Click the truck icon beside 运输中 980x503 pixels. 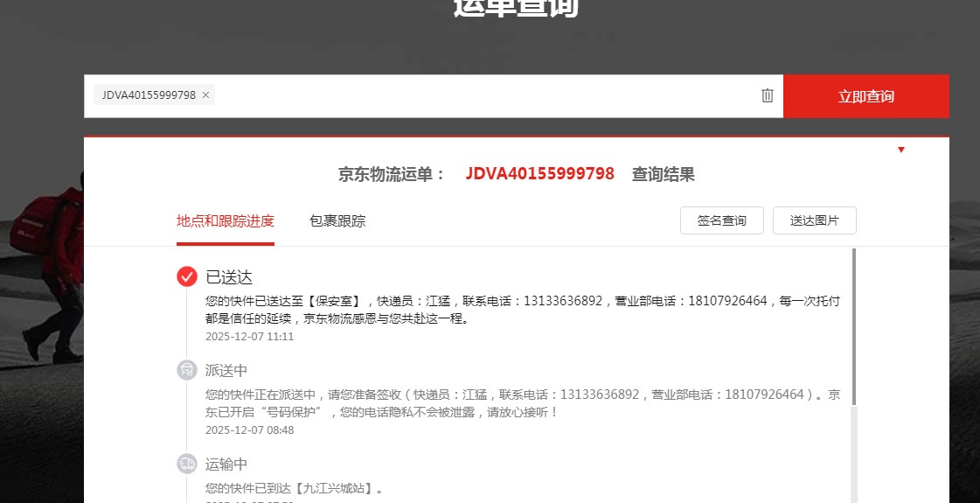pos(186,464)
